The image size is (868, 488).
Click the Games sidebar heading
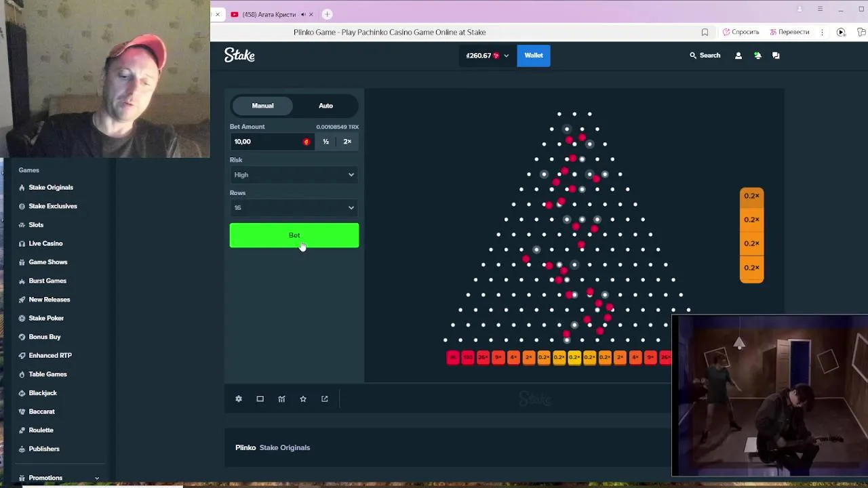coord(28,170)
